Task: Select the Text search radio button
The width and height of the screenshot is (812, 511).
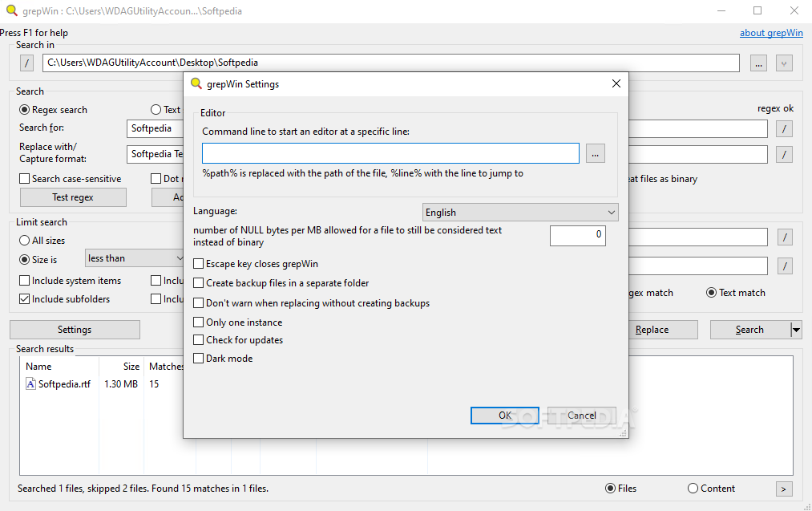Action: [156, 110]
